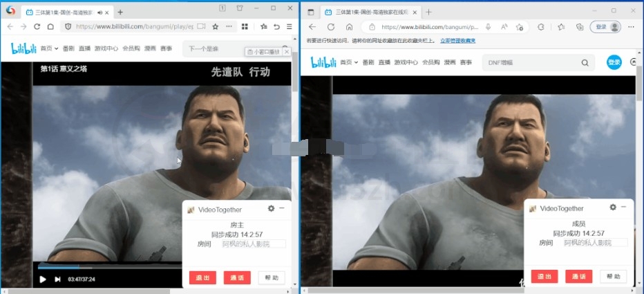Viewport: 644px width, 294px height.
Task: Open 会员购 in right browser
Action: pos(431,62)
